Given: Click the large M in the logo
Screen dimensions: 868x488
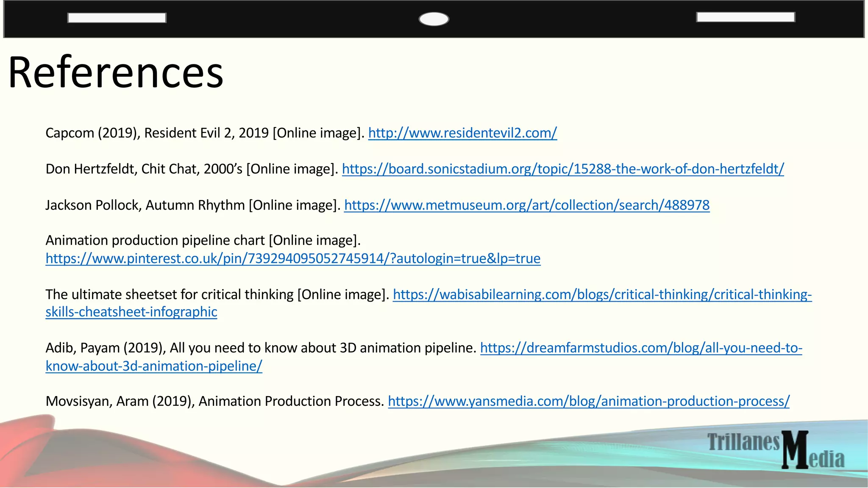Looking at the screenshot, I should 795,450.
